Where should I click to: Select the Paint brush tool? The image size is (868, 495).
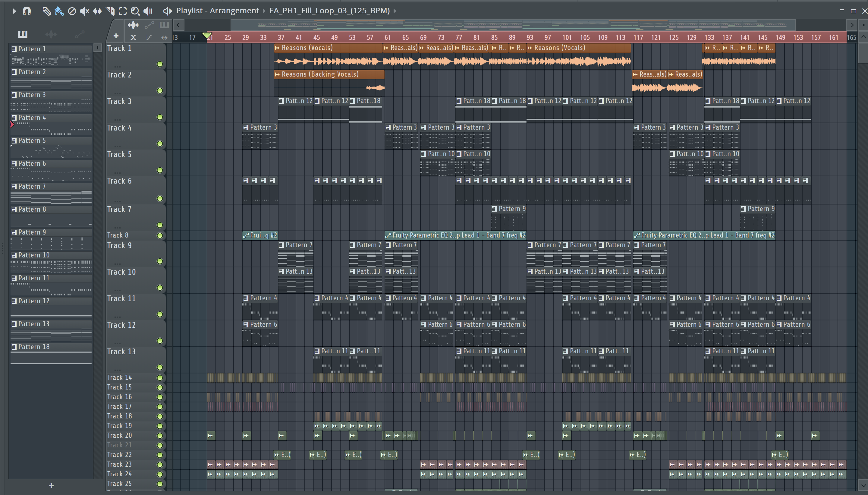point(59,11)
